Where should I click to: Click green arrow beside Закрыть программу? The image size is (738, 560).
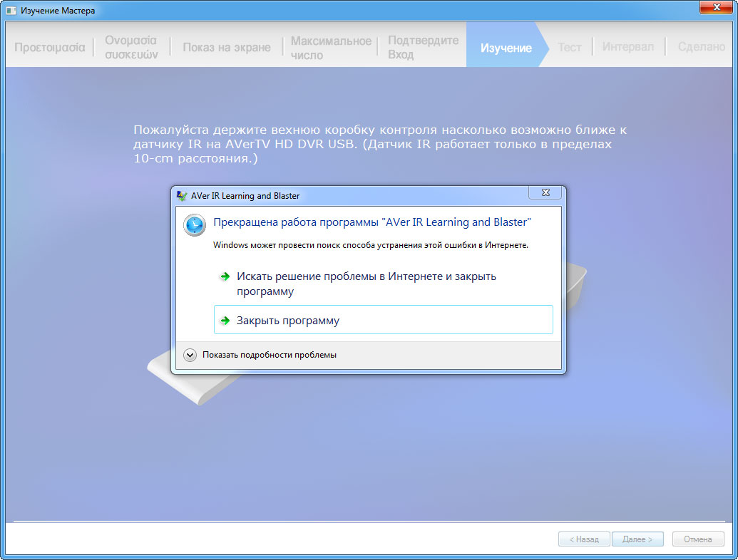[x=225, y=321]
